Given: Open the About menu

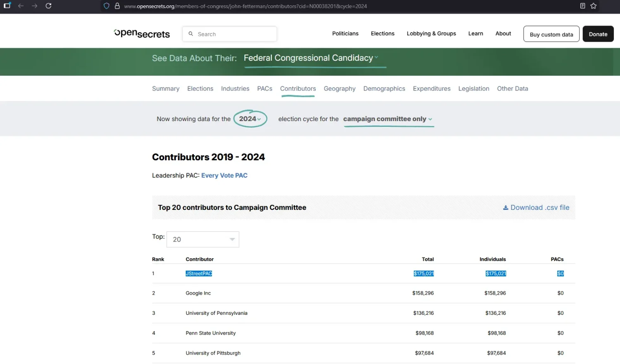Looking at the screenshot, I should [503, 33].
